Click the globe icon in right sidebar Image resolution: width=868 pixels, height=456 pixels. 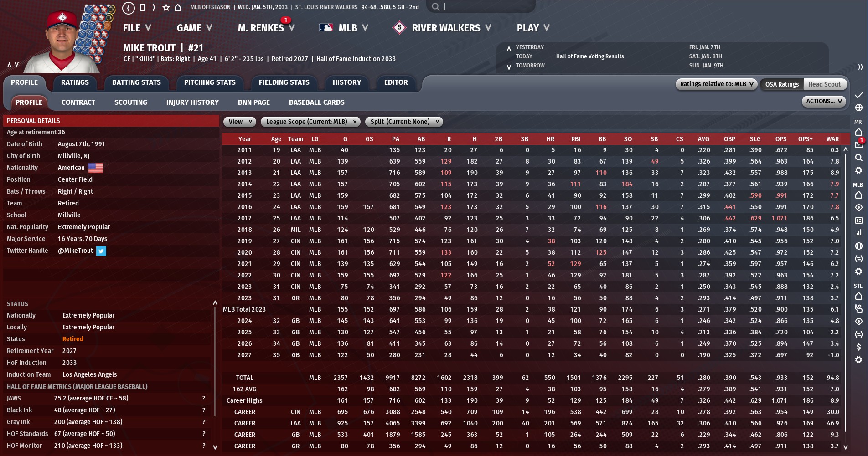pyautogui.click(x=858, y=108)
